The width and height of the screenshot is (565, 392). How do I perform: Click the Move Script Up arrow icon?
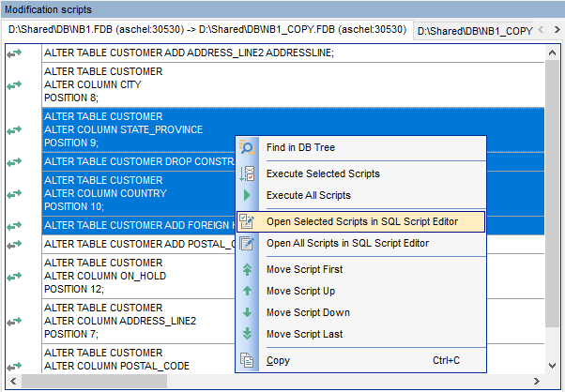247,291
